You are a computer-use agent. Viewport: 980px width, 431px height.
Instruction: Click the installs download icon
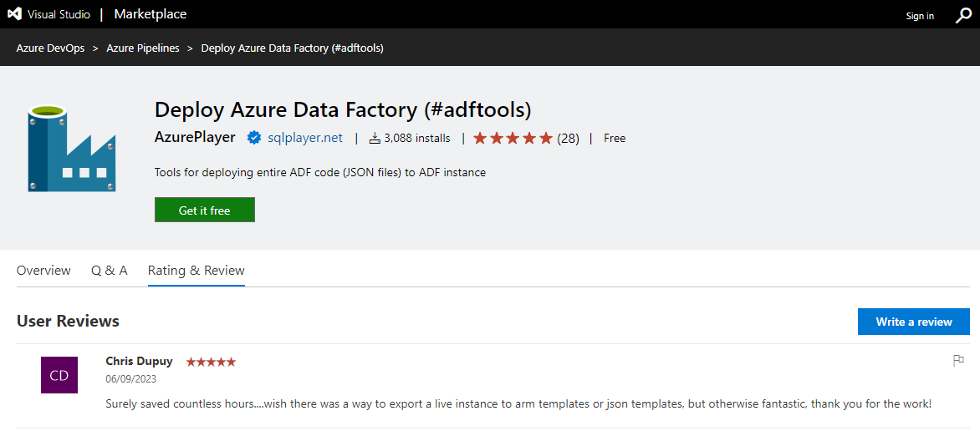pyautogui.click(x=375, y=138)
